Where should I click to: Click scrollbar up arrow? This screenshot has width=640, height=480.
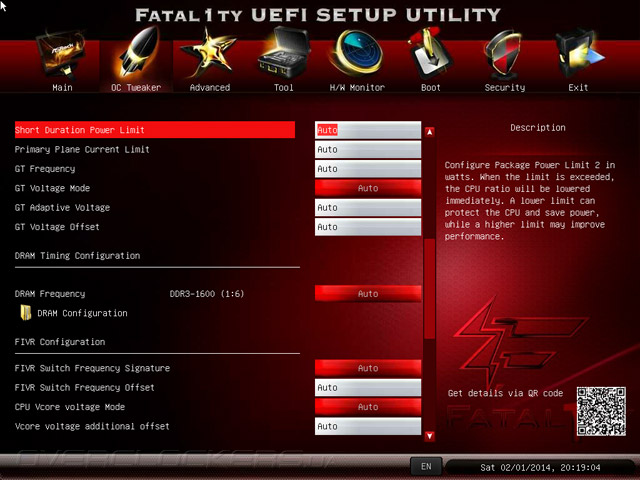click(429, 132)
